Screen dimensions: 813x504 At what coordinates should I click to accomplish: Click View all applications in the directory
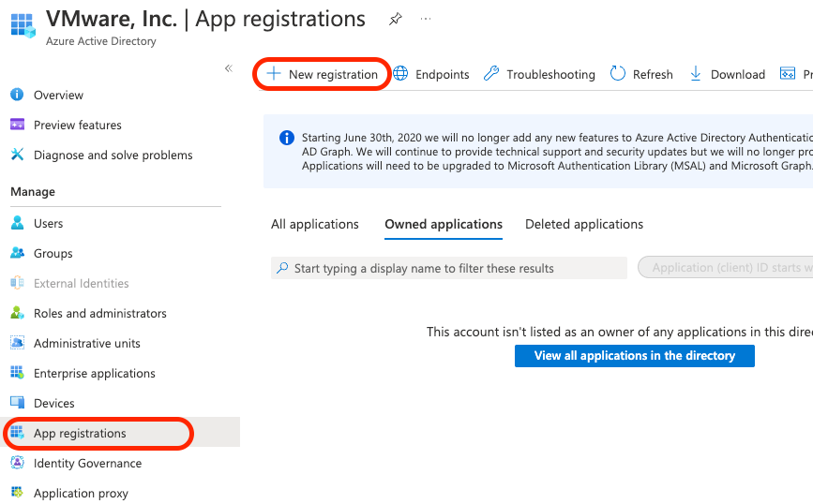click(635, 356)
